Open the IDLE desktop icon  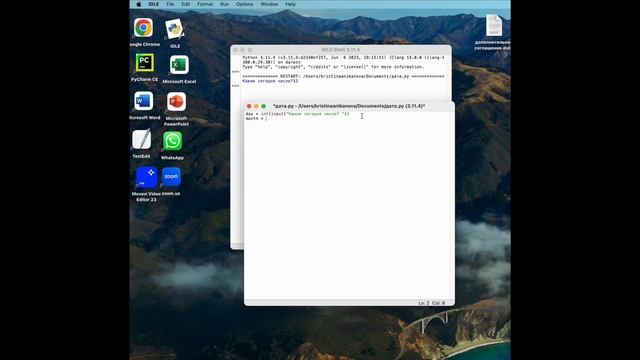(175, 29)
